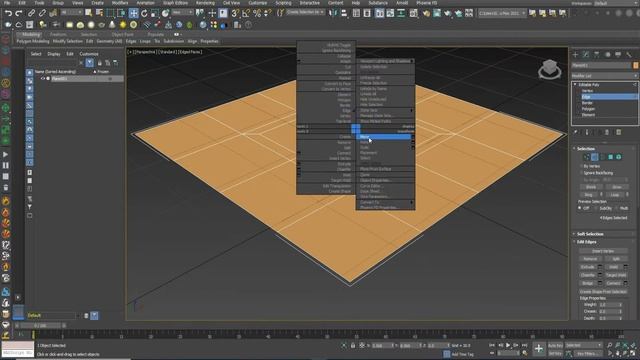Select the Link tool icon
The width and height of the screenshot is (640, 360).
pyautogui.click(x=31, y=13)
